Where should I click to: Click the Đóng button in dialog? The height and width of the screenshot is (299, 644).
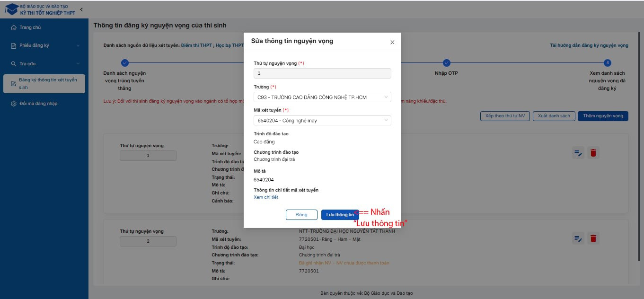tap(301, 215)
